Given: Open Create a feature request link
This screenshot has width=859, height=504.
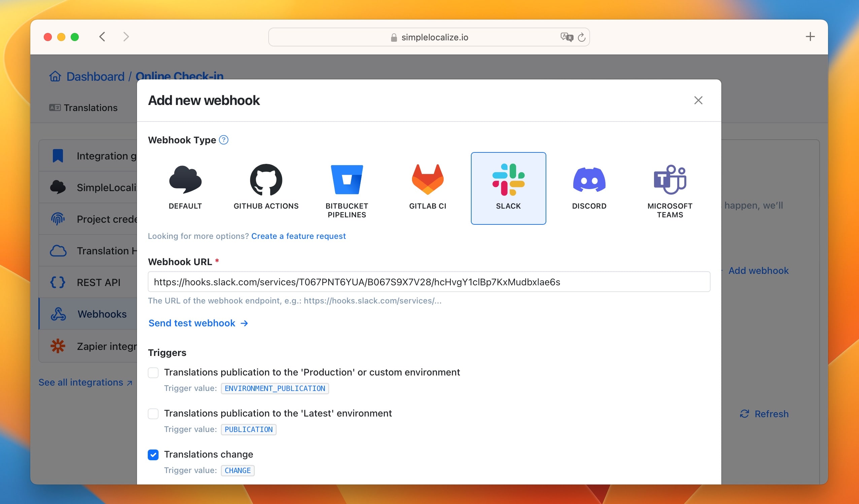Looking at the screenshot, I should point(298,236).
